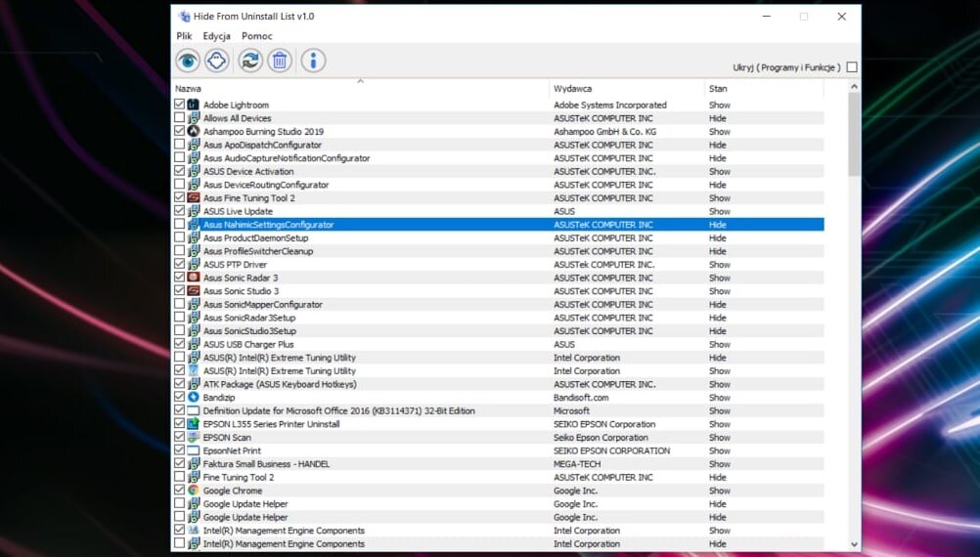Select the Asus SonicRadar3Setup row
This screenshot has width=980, height=557.
pyautogui.click(x=498, y=318)
